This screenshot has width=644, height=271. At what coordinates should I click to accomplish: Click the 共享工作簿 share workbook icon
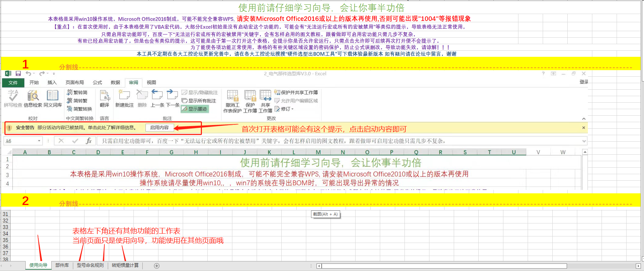[265, 101]
